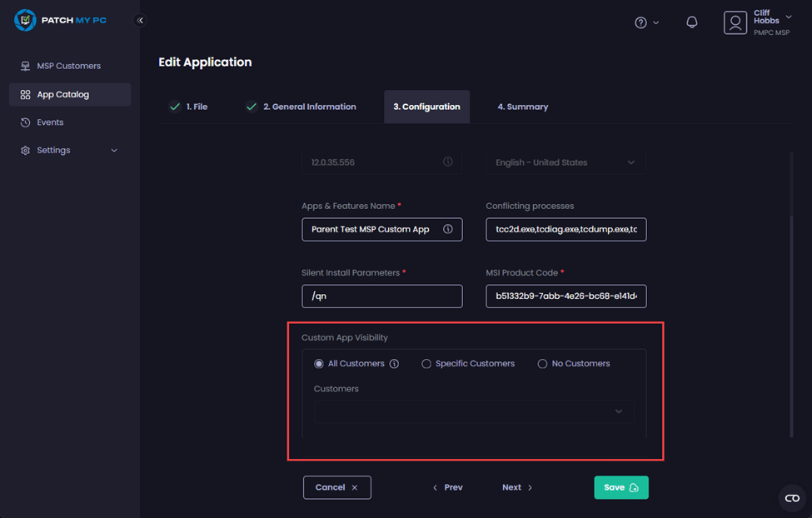Image resolution: width=812 pixels, height=518 pixels.
Task: Select the Specific Customers radio button
Action: 426,364
